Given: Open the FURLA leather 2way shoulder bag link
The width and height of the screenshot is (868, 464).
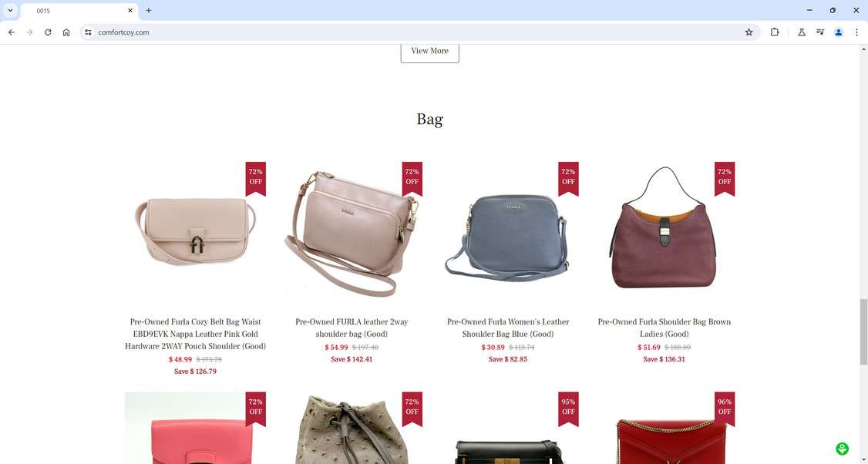Looking at the screenshot, I should pos(352,328).
